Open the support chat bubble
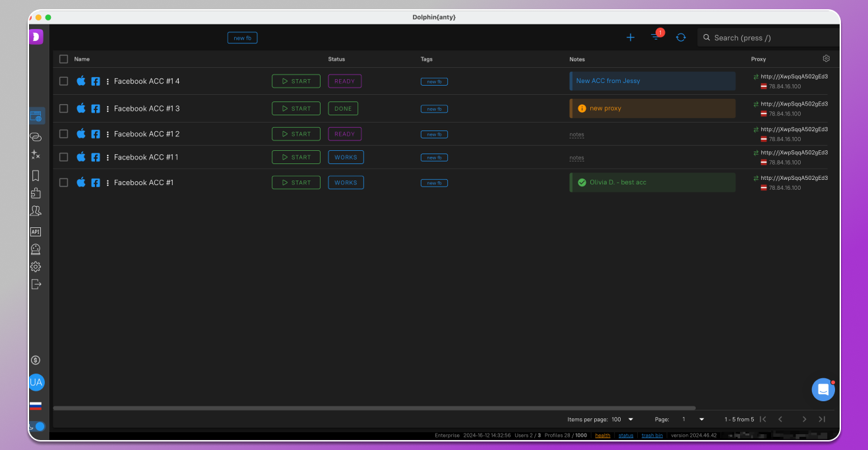This screenshot has height=450, width=868. coord(822,389)
